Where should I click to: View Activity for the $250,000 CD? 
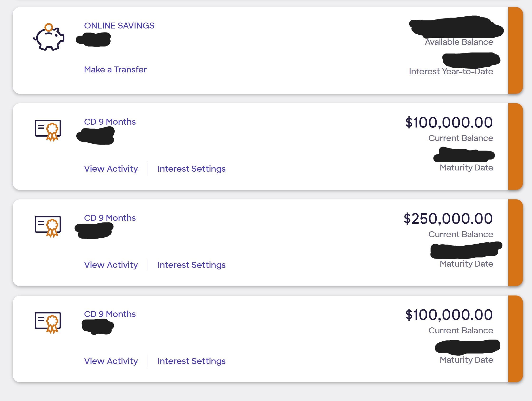click(x=111, y=265)
